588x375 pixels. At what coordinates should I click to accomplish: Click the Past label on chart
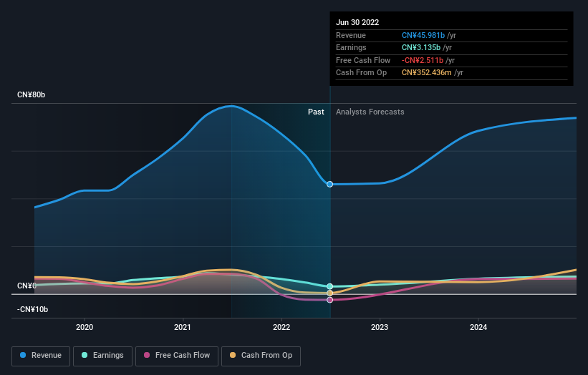click(x=316, y=112)
